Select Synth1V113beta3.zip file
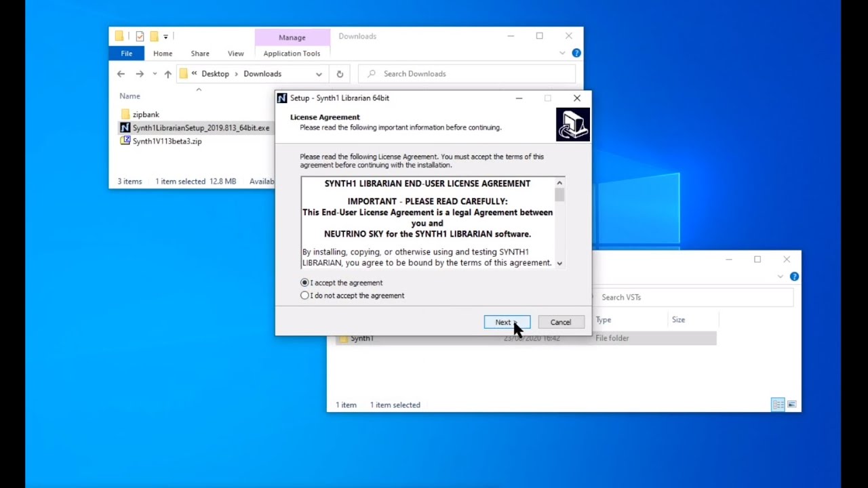This screenshot has height=488, width=868. coord(167,141)
